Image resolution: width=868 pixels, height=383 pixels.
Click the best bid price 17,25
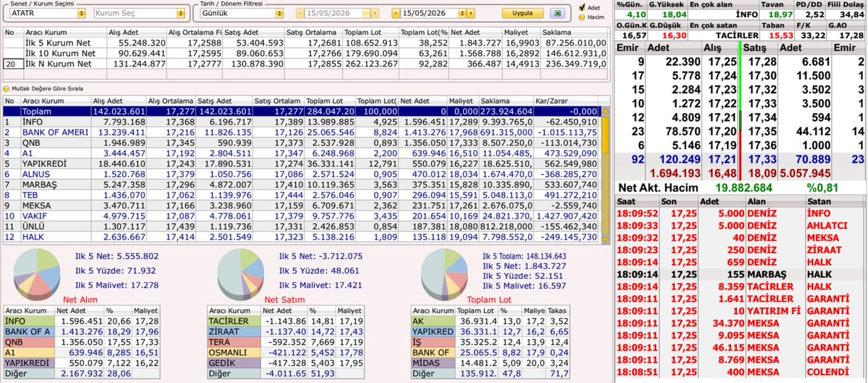[723, 62]
